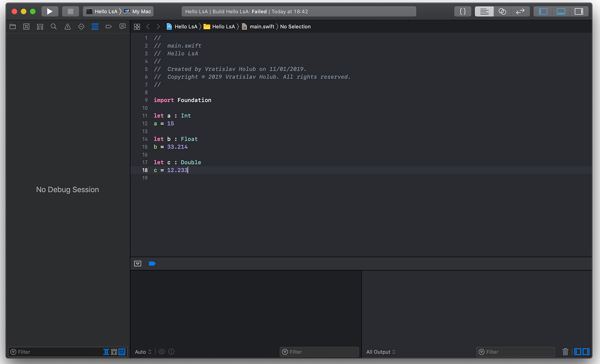Toggle breakpoints activation
600x364 pixels.
[152, 263]
